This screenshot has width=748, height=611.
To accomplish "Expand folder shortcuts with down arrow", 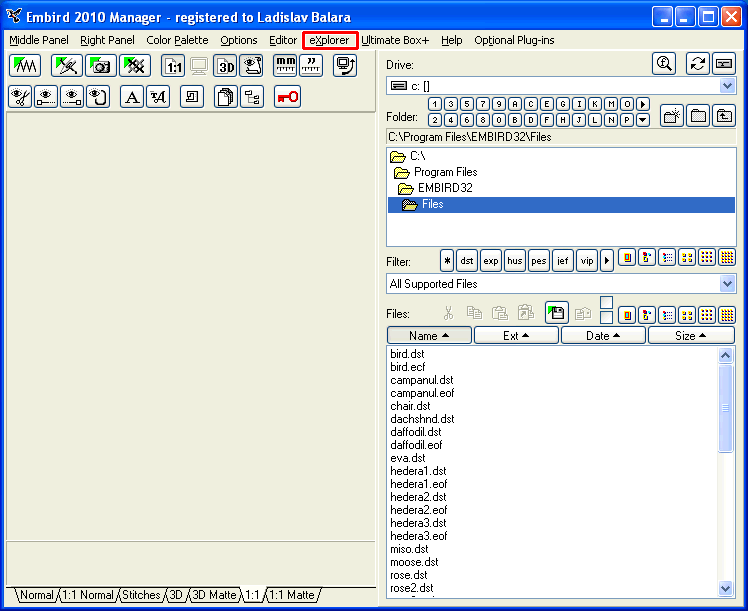I will click(x=643, y=120).
